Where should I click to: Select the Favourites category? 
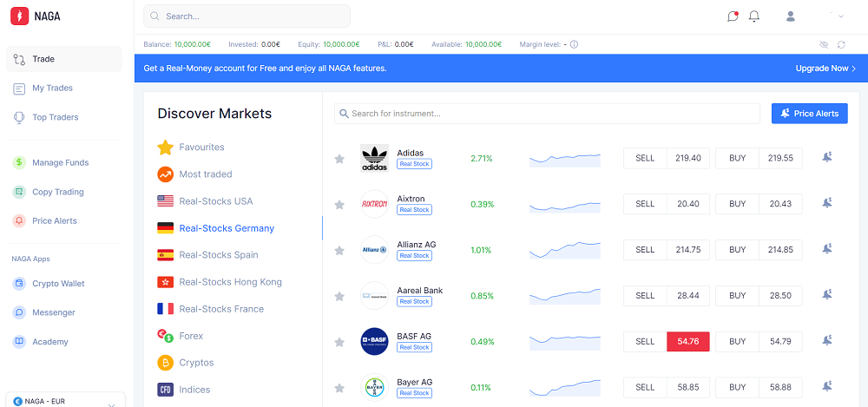click(190, 148)
